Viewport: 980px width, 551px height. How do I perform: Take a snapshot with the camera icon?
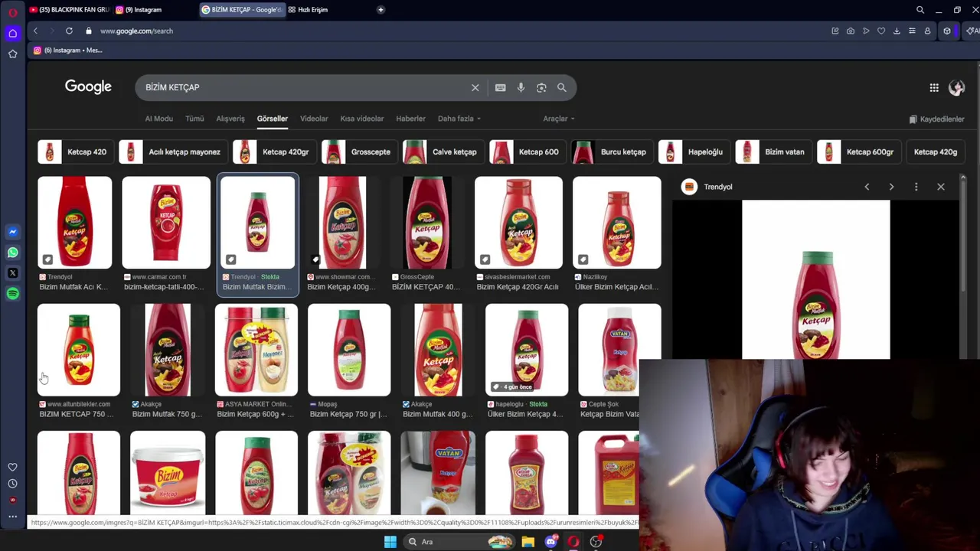coord(851,31)
